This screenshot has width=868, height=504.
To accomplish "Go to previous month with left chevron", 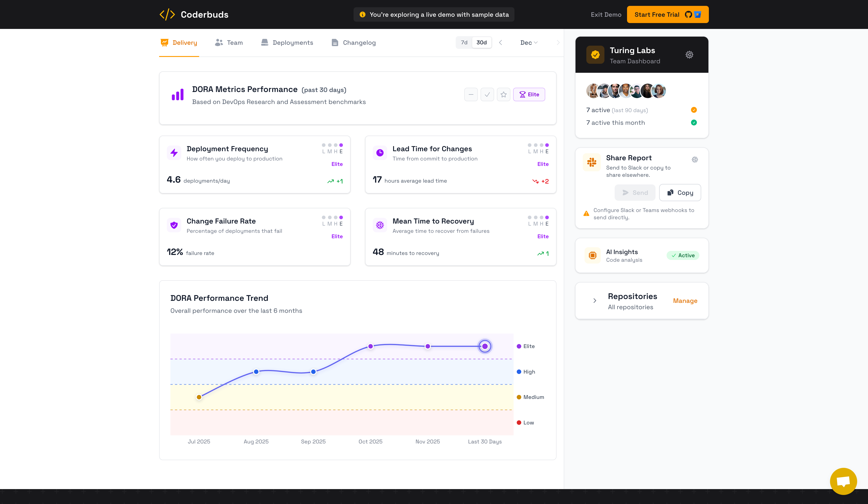I will click(500, 43).
